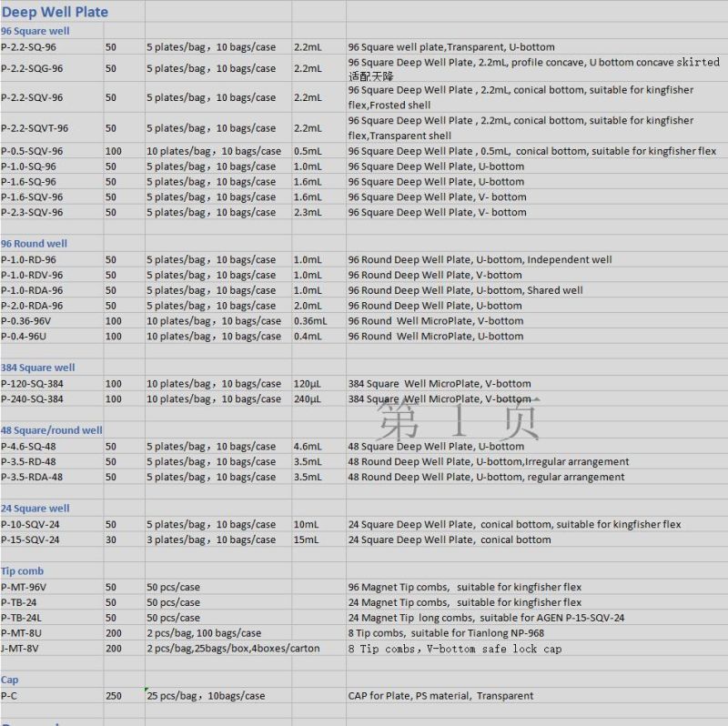Select the "2 pcs/bag,25bags/box,4boxes/carton" cell

point(234,649)
